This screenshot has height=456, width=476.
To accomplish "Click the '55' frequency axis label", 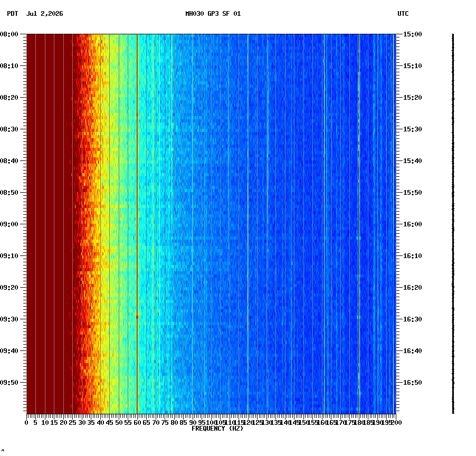I will [128, 423].
